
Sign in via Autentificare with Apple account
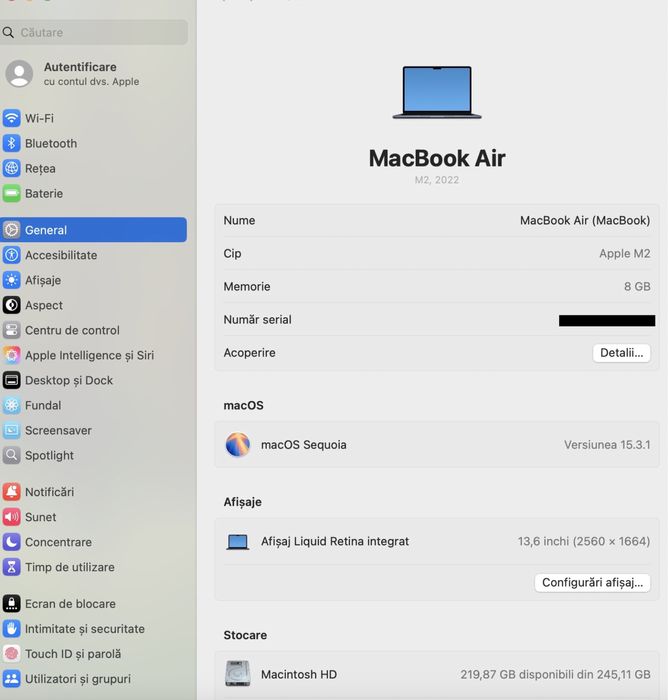pyautogui.click(x=91, y=74)
